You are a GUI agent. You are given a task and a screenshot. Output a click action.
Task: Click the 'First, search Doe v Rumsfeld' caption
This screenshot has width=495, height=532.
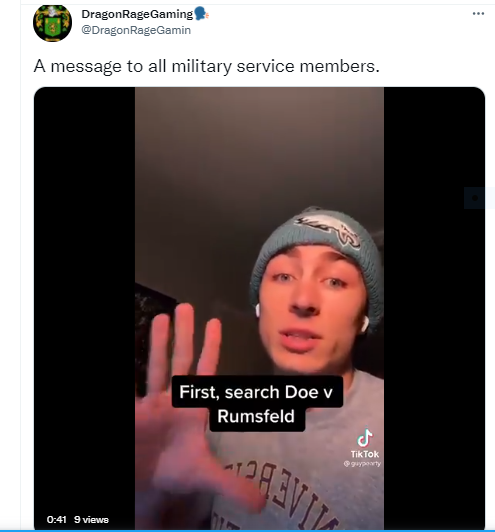257,404
